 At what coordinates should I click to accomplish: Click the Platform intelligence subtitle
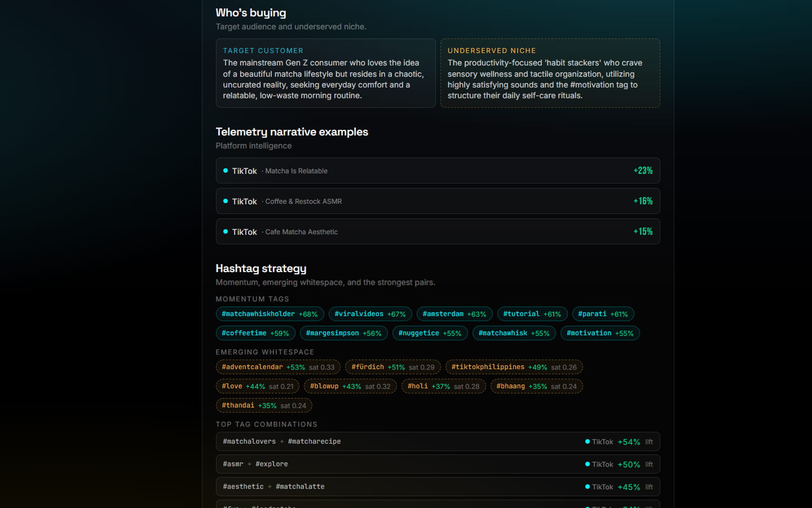coord(254,146)
